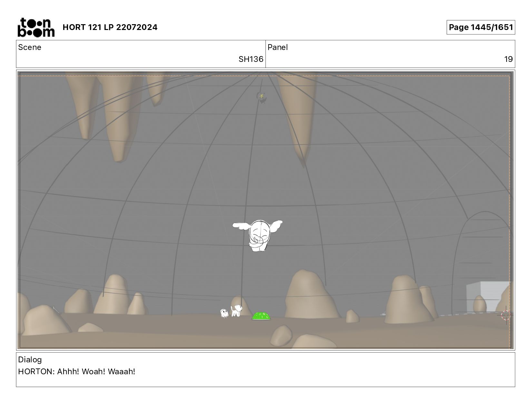Select the title text HORT 121 LP 22072024

pyautogui.click(x=110, y=27)
